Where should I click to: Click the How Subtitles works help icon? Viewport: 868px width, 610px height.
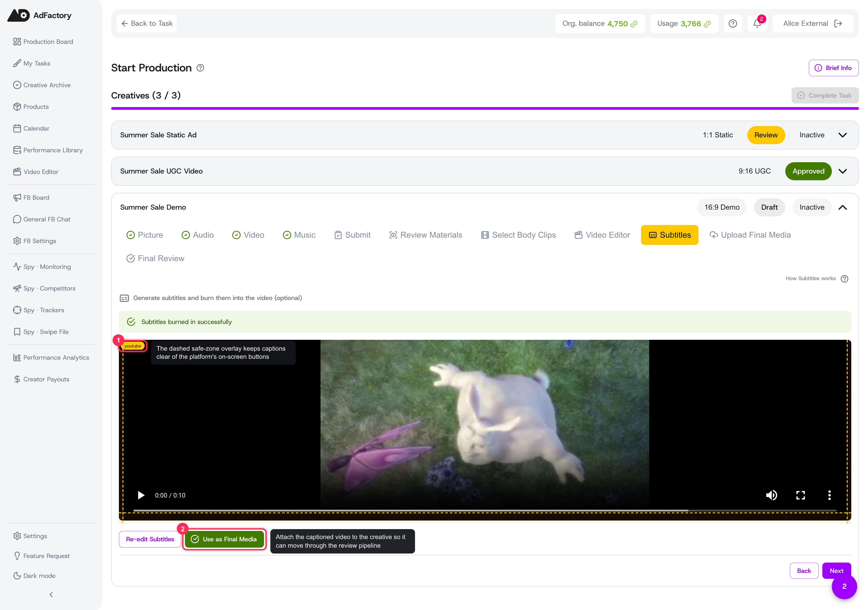coord(844,279)
